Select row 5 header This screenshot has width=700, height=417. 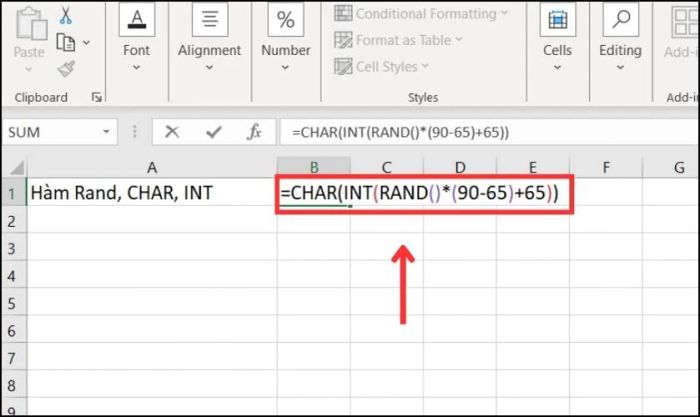pyautogui.click(x=12, y=303)
